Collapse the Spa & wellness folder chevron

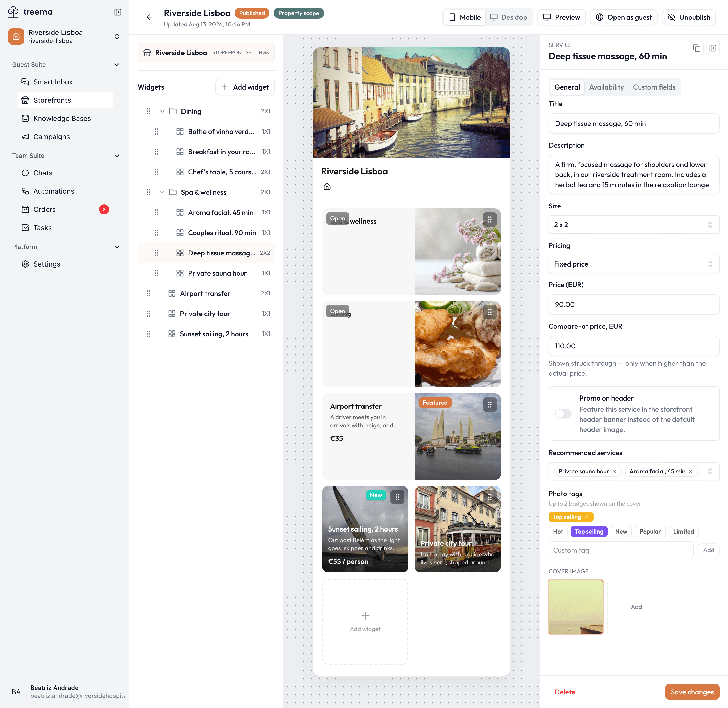point(162,192)
